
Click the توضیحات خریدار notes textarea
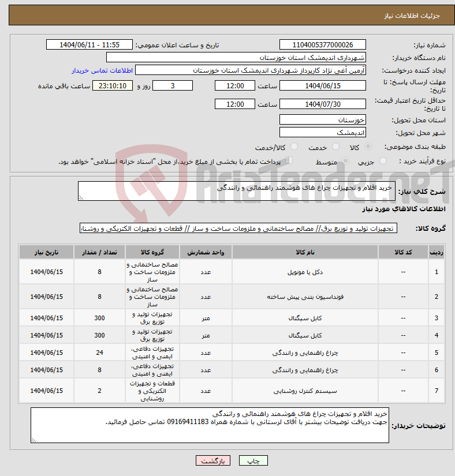click(210, 425)
